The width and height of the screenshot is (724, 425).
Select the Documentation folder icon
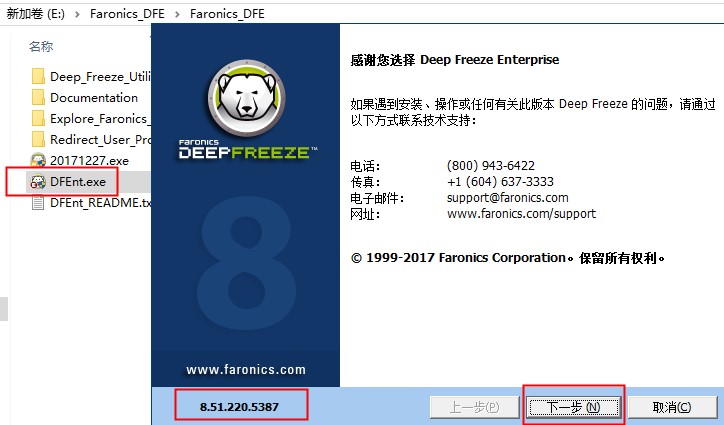point(38,97)
